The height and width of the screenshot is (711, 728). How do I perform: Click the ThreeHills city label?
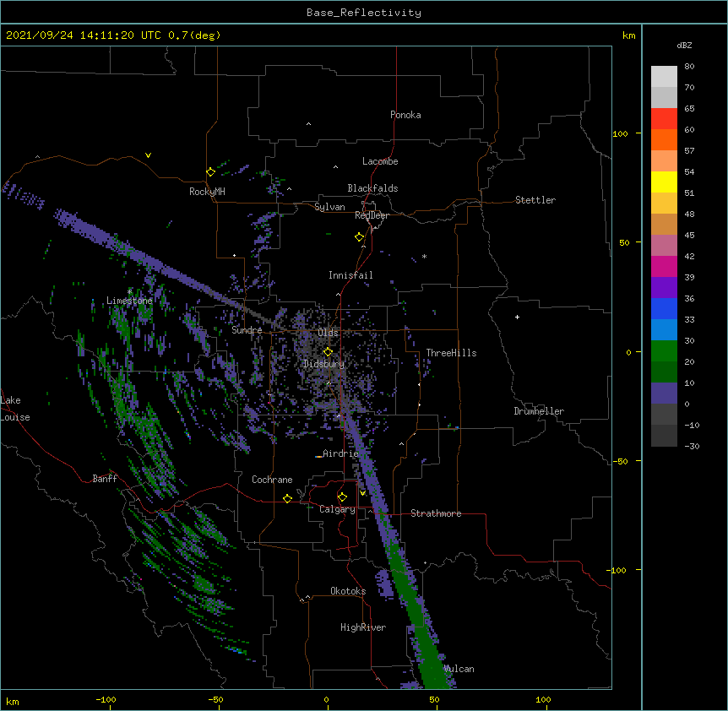tap(451, 353)
